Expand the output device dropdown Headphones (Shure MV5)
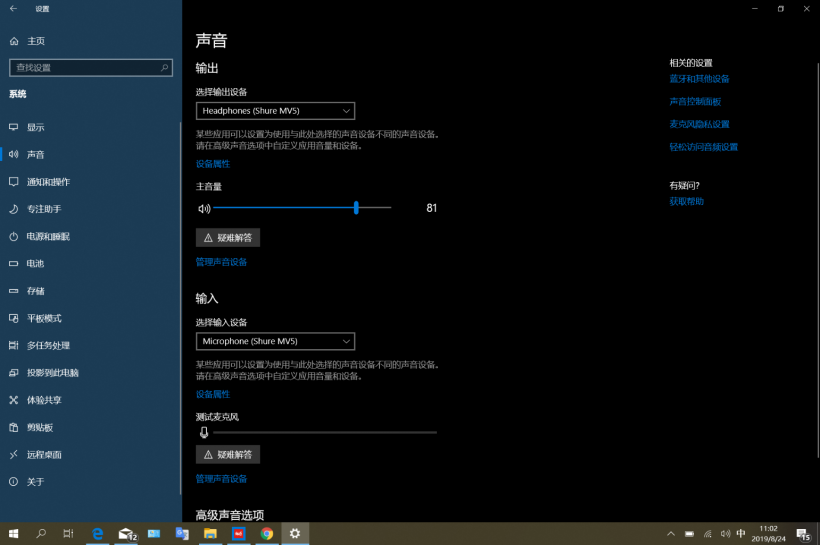 point(275,111)
